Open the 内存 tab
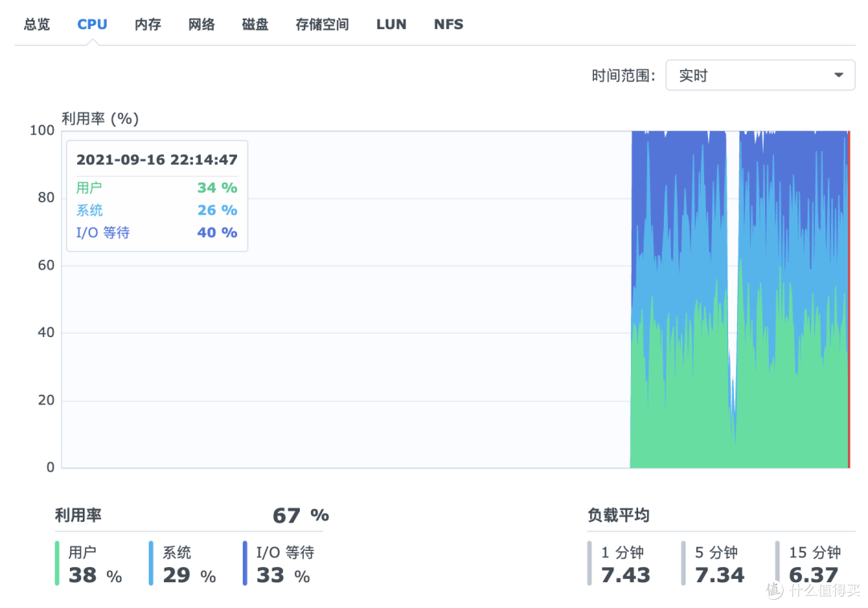Image resolution: width=868 pixels, height=608 pixels. pos(148,24)
